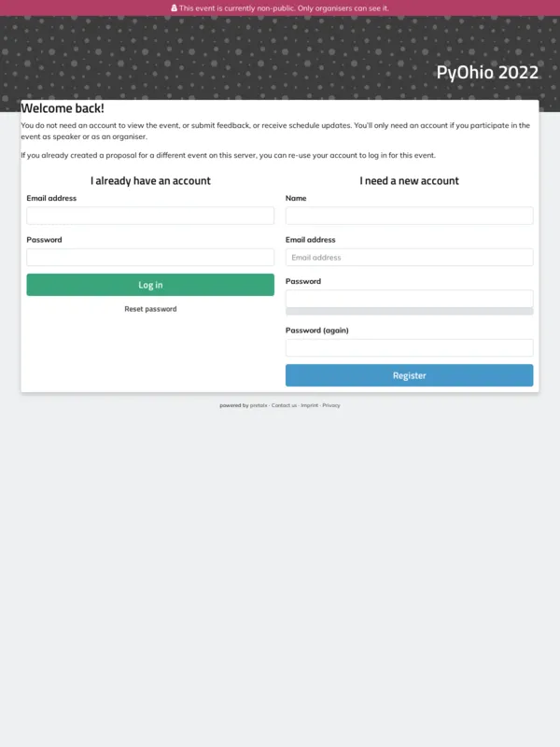Focus the login Password field

[x=150, y=257]
